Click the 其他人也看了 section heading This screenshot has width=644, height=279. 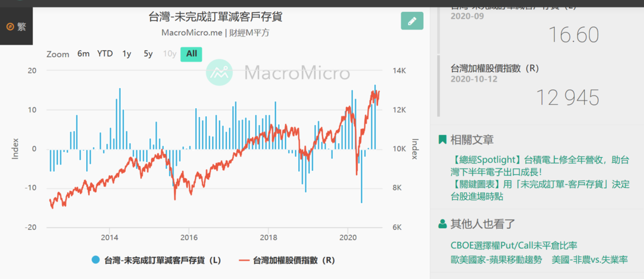coord(482,224)
